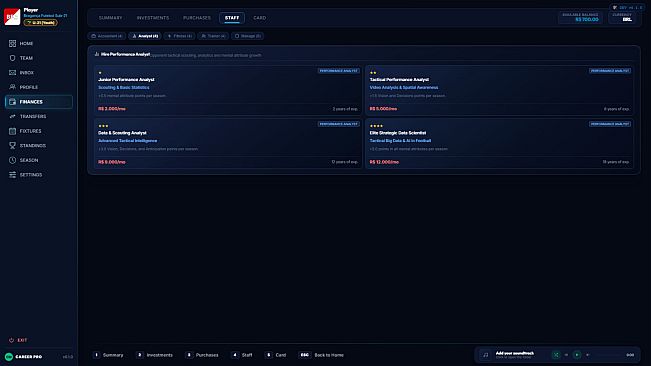
Task: Play the soundtrack
Action: pyautogui.click(x=577, y=355)
